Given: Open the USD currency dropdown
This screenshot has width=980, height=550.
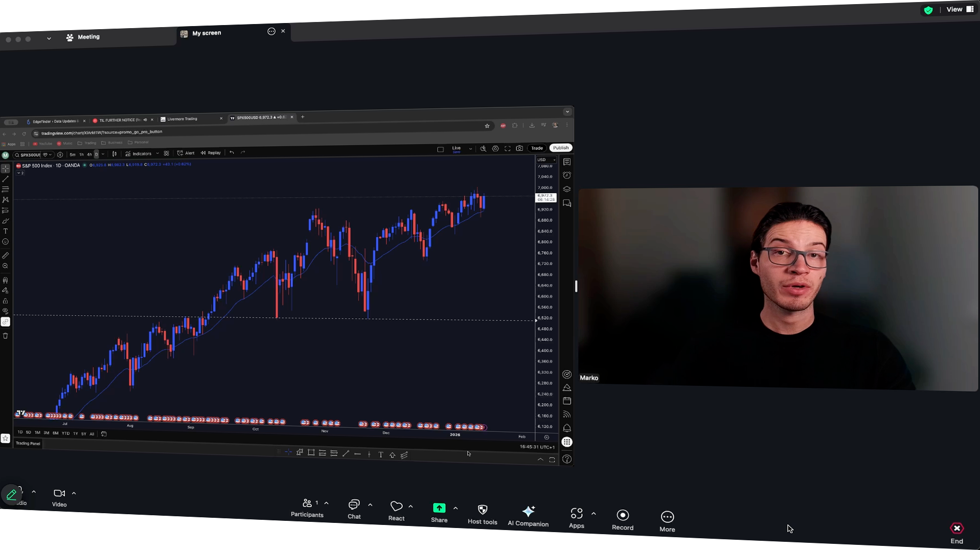Looking at the screenshot, I should coord(546,160).
